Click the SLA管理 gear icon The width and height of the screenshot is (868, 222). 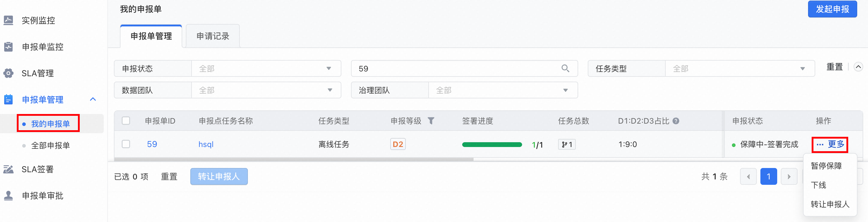[x=8, y=73]
